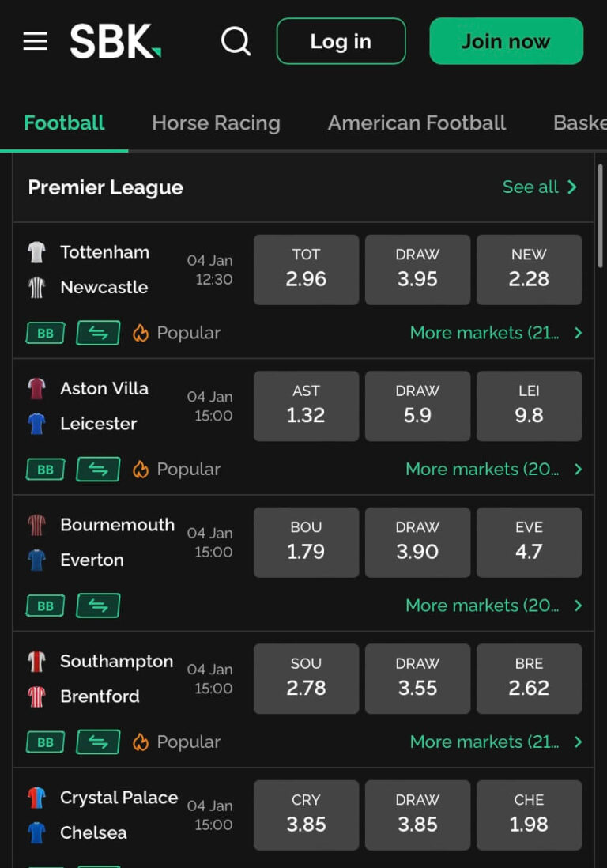This screenshot has height=868, width=607.
Task: Select the Tottenham team crest
Action: pyautogui.click(x=37, y=252)
